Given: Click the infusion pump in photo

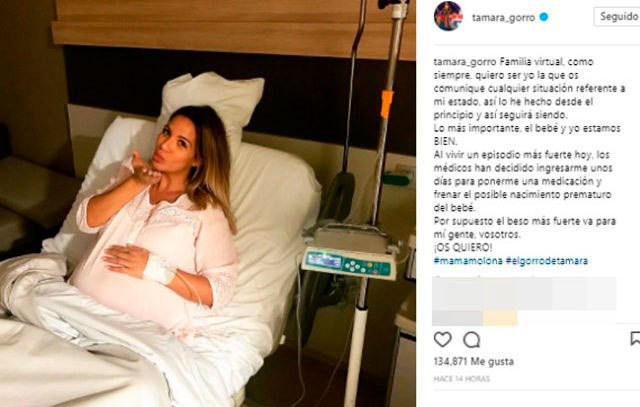Looking at the screenshot, I should tap(349, 252).
